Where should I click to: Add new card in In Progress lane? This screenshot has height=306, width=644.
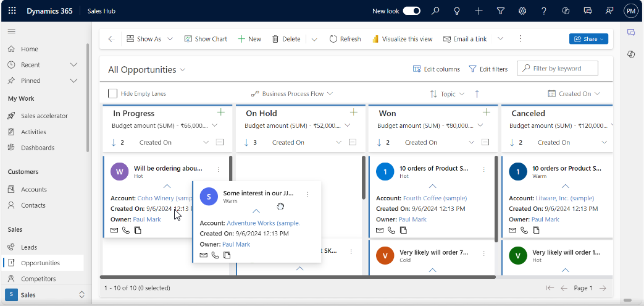click(x=221, y=113)
